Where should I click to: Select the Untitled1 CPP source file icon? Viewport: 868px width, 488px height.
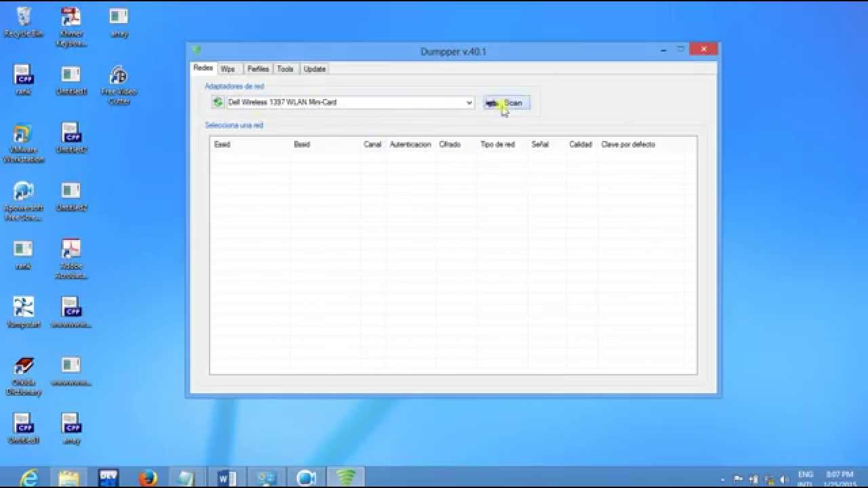(24, 429)
